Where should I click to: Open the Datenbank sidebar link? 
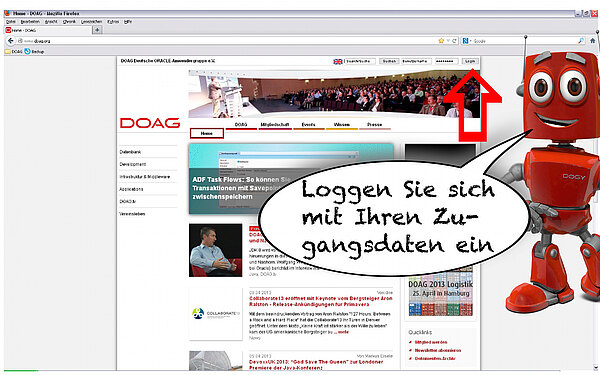click(x=130, y=152)
